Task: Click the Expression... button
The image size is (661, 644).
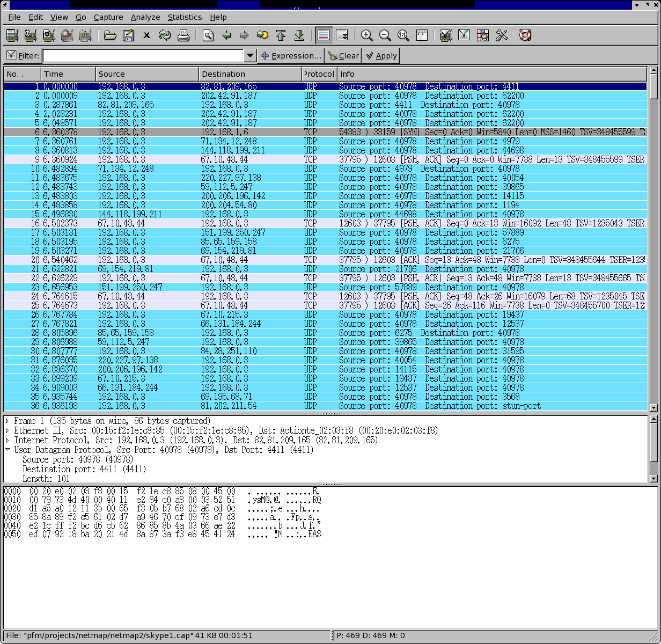Action: pyautogui.click(x=291, y=56)
